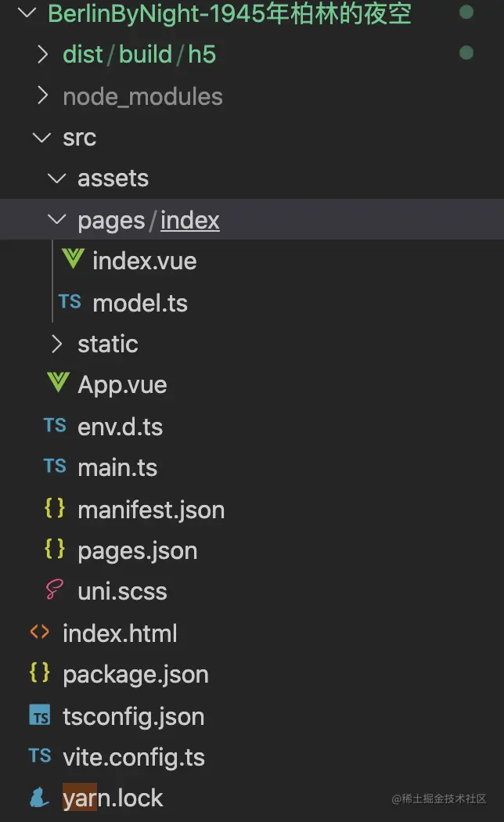Click the Vue icon beside index.vue
The image size is (504, 822).
pos(73,259)
